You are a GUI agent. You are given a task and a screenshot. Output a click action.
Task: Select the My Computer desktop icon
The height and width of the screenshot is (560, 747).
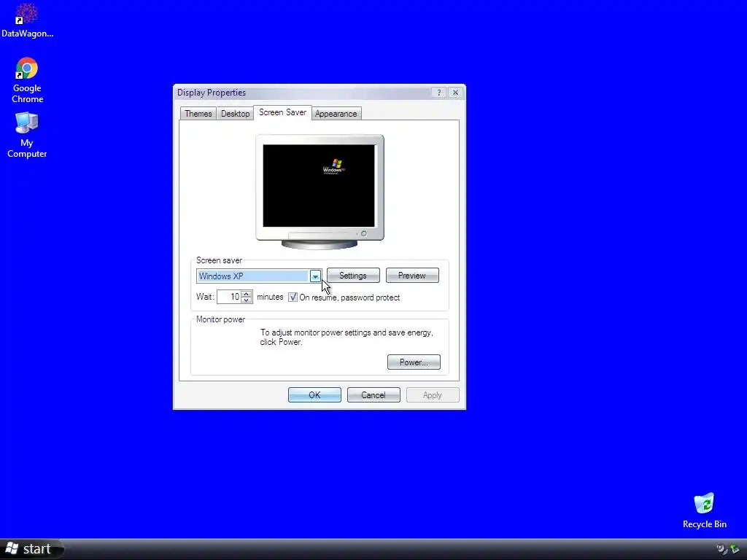tap(27, 135)
